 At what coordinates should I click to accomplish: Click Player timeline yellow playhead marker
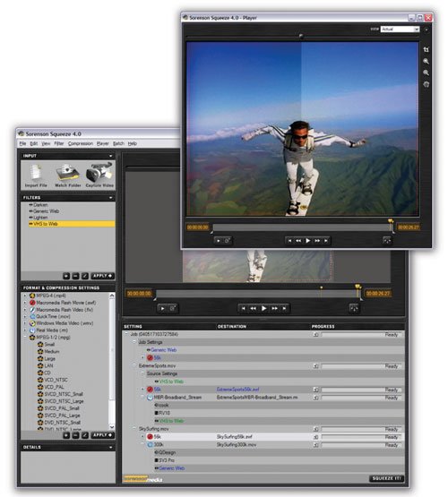click(x=391, y=221)
